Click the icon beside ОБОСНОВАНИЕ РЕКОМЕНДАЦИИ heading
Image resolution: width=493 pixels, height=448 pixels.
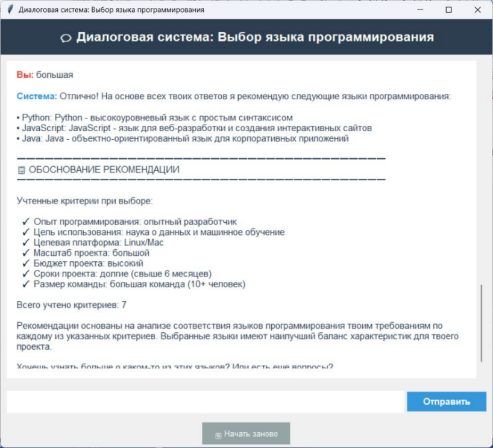pyautogui.click(x=22, y=170)
